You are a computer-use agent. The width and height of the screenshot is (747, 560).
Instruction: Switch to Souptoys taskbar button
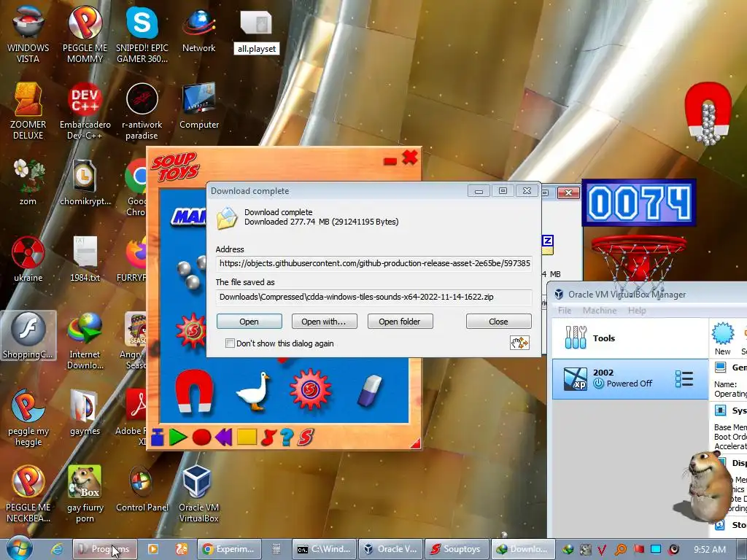pos(457,549)
